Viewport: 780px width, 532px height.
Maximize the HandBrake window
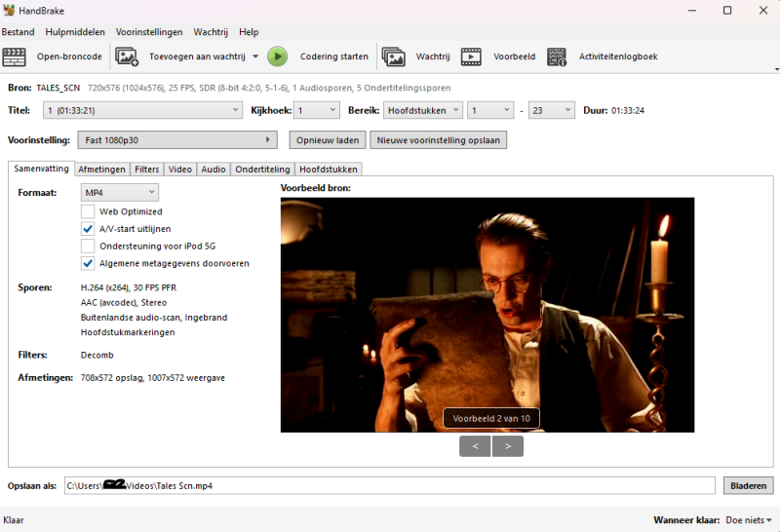727,10
